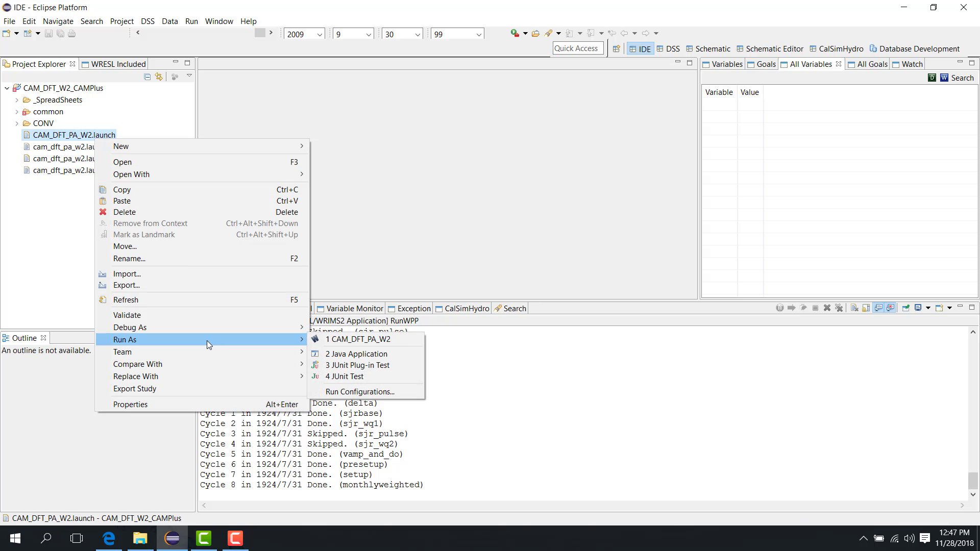Click the Open Console icon

tap(939, 308)
